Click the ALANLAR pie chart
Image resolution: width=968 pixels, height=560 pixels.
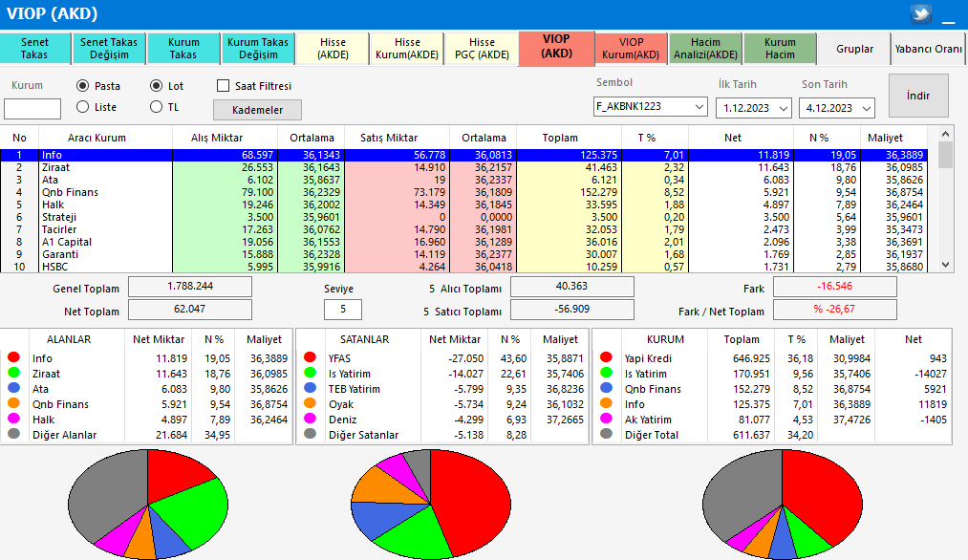point(148,504)
